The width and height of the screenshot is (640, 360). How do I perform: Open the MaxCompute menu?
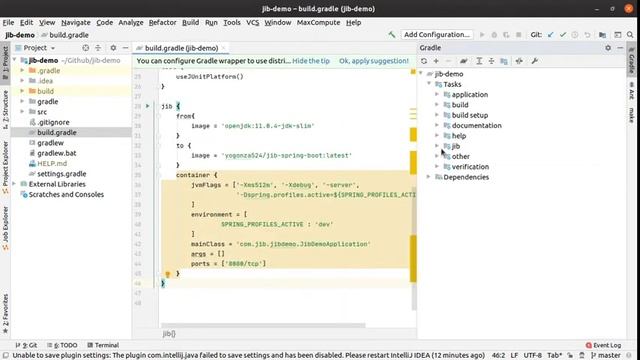click(318, 22)
